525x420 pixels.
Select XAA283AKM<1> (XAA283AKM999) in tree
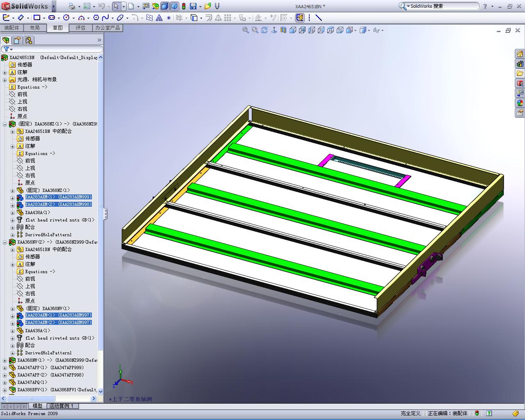[x=58, y=197]
